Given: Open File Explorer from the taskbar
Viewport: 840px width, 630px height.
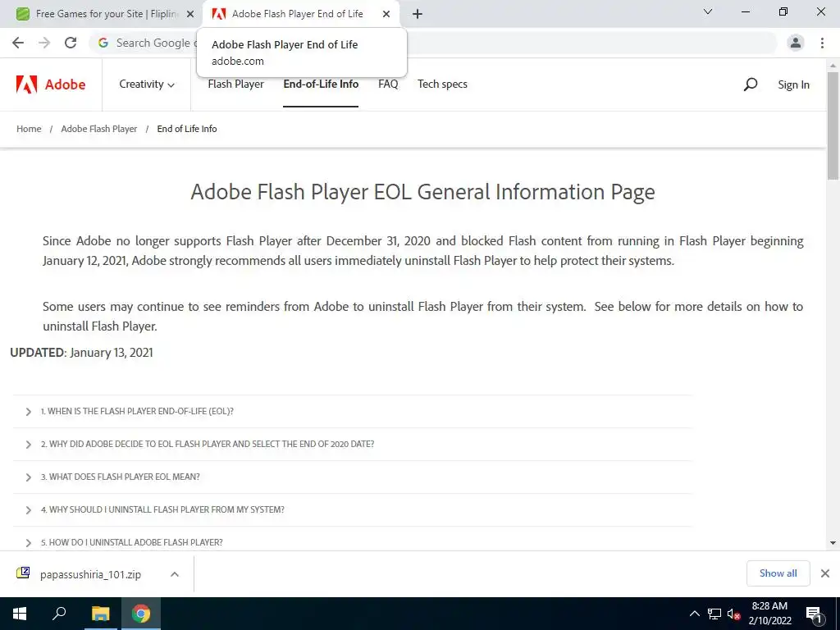Looking at the screenshot, I should 100,614.
